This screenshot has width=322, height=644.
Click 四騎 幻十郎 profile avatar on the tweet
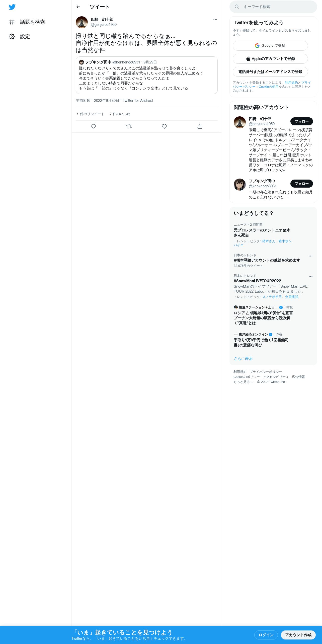coord(82,22)
